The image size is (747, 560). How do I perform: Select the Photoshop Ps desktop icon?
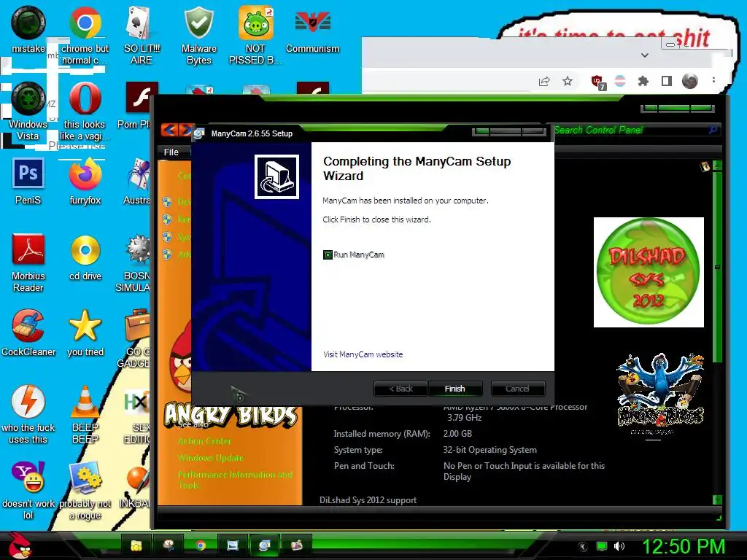click(28, 182)
